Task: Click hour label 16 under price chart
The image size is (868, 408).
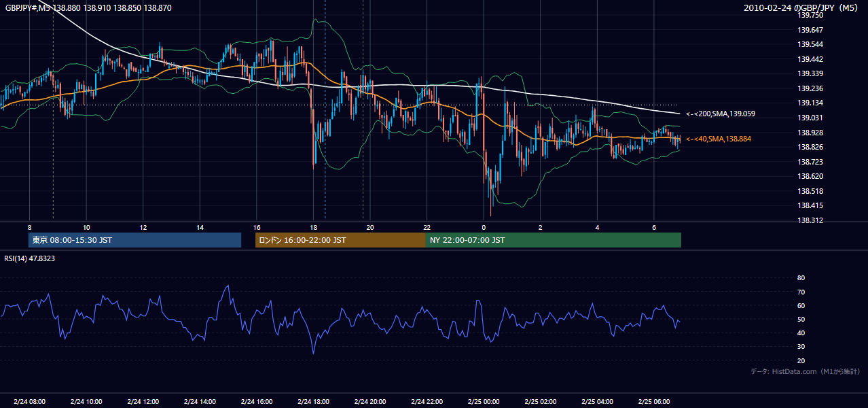Action: click(x=257, y=227)
